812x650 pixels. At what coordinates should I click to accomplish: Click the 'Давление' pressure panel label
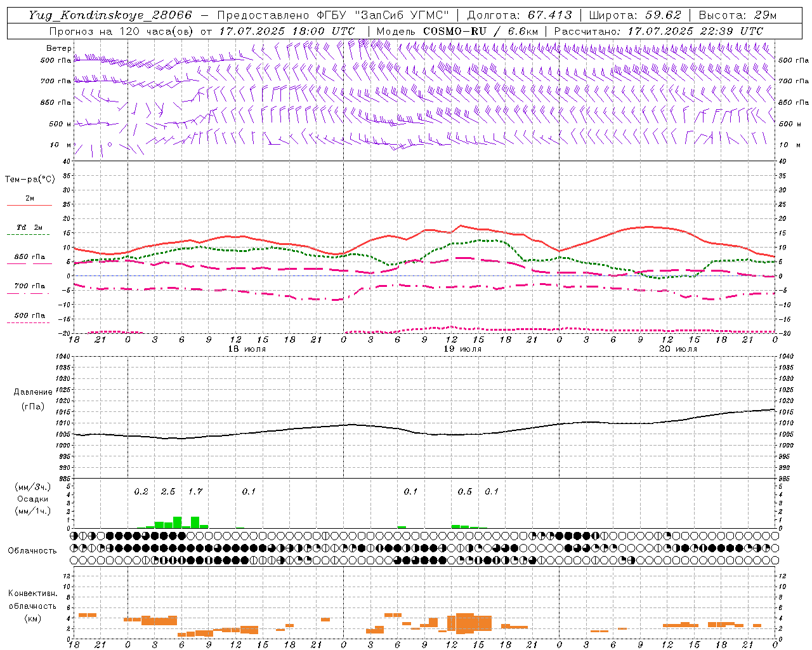pyautogui.click(x=33, y=392)
